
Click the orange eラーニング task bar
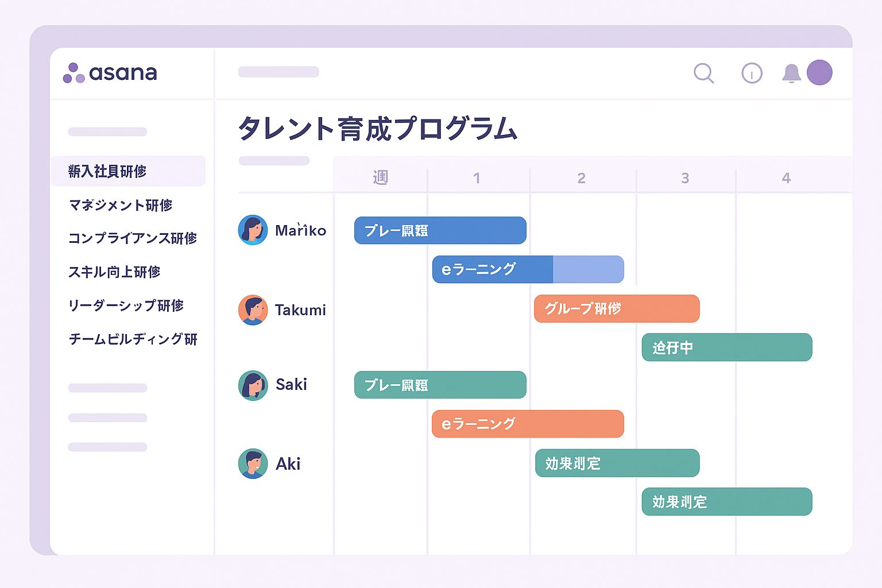(x=527, y=424)
